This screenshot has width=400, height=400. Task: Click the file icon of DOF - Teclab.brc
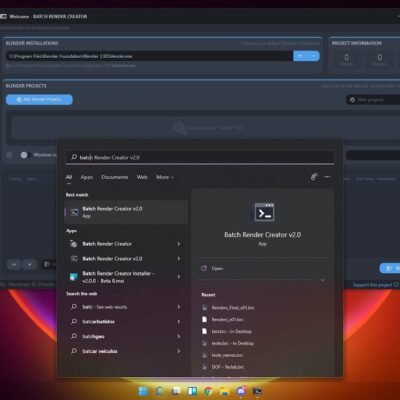click(205, 367)
